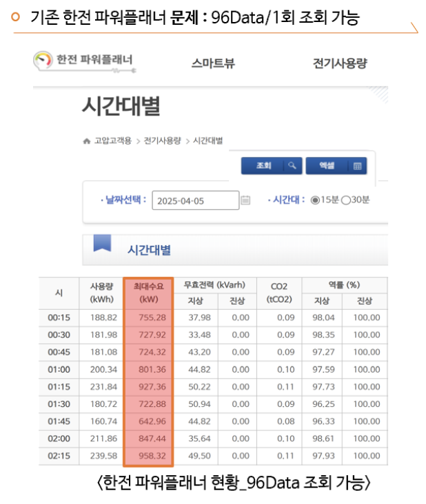Select the 01:45 time row cell
The width and height of the screenshot is (426, 504).
click(x=59, y=421)
